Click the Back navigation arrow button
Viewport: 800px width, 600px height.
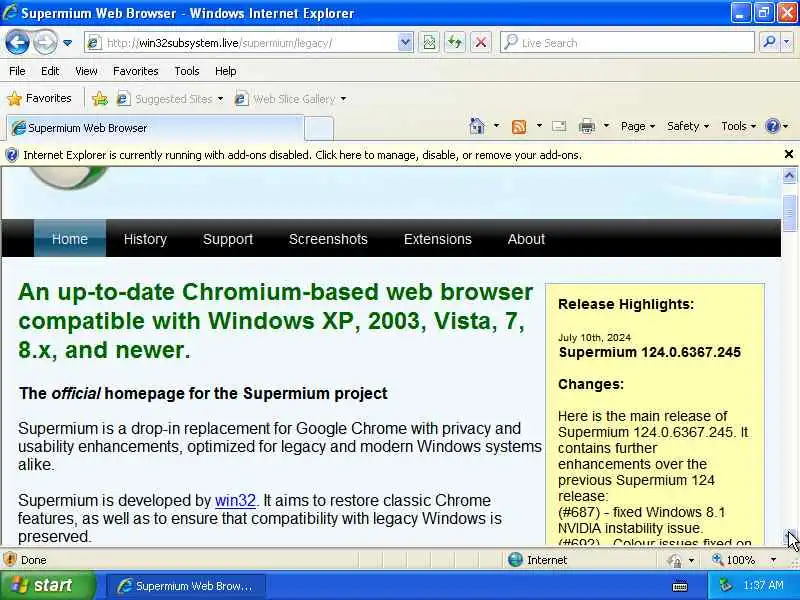point(17,42)
